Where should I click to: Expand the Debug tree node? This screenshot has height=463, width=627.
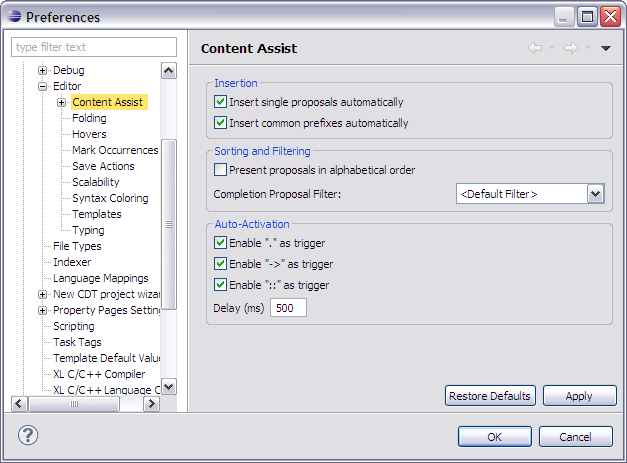[42, 70]
